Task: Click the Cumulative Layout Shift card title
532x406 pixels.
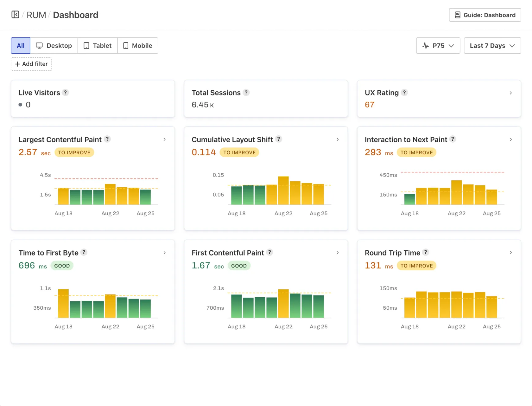Action: point(232,139)
